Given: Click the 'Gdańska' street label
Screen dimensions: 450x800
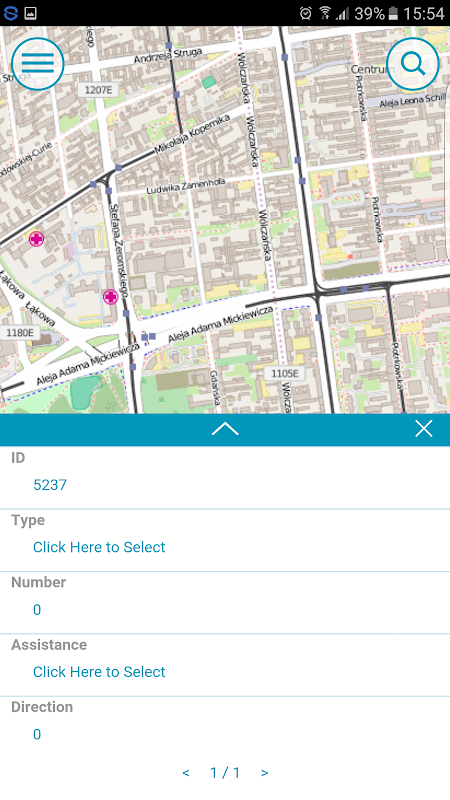Looking at the screenshot, I should pyautogui.click(x=214, y=388).
